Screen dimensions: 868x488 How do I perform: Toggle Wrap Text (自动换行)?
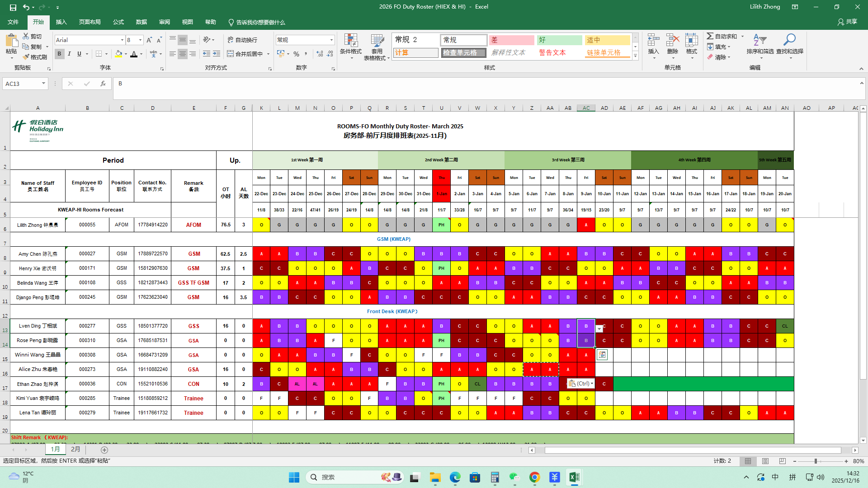242,40
